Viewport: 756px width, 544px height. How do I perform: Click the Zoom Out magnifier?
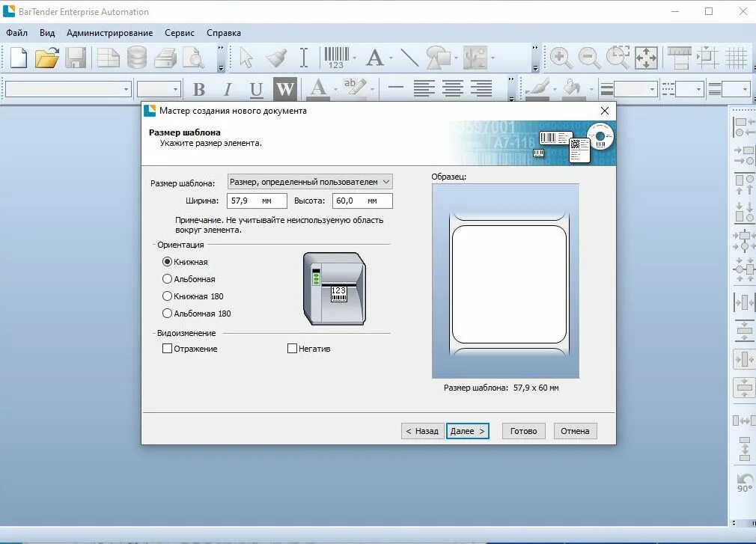[589, 58]
